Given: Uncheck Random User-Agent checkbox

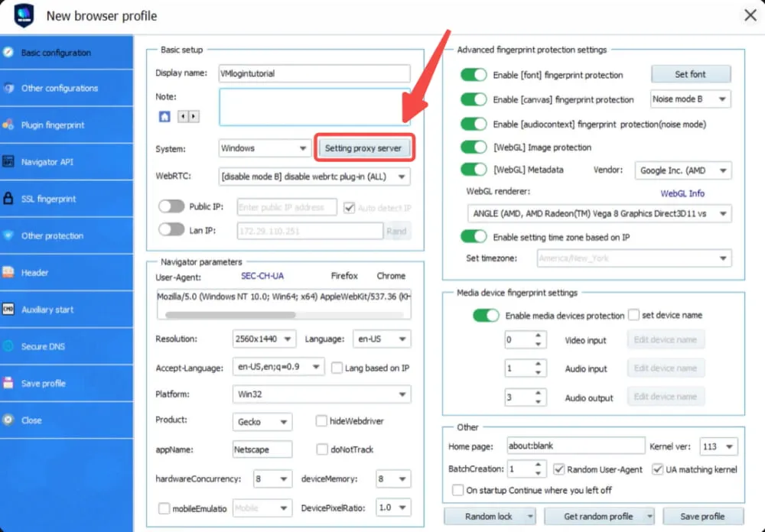Looking at the screenshot, I should pyautogui.click(x=559, y=469).
